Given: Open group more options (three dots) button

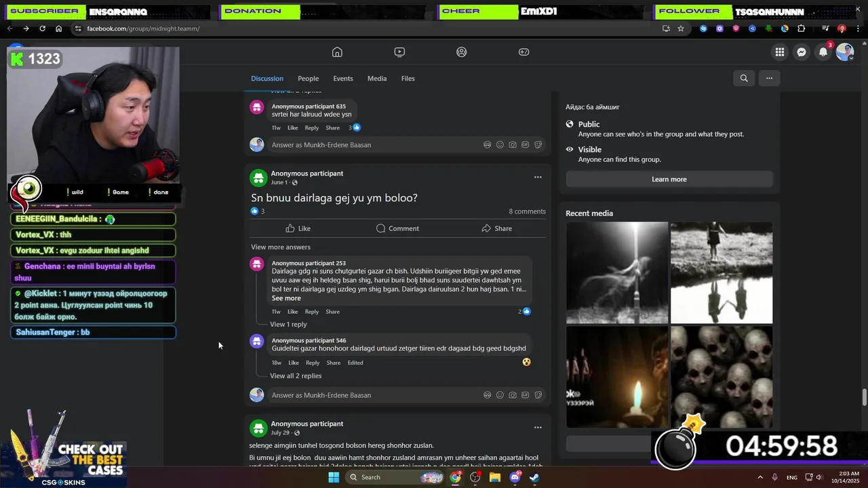Looking at the screenshot, I should tap(769, 78).
